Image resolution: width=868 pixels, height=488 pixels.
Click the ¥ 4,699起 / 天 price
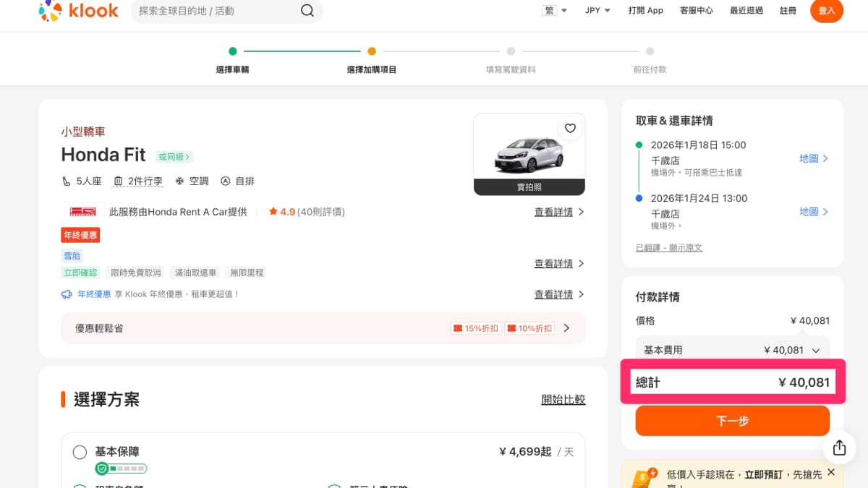(x=536, y=452)
